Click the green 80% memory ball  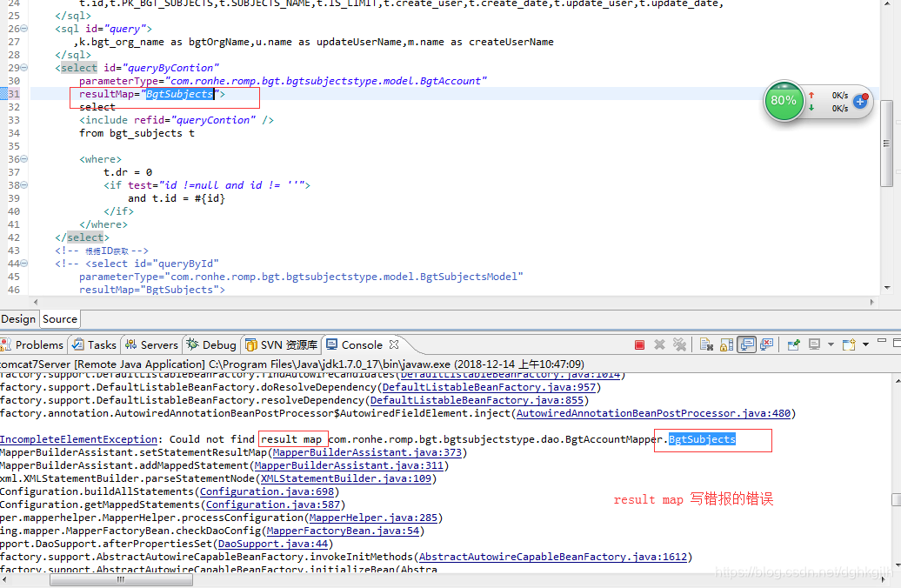[784, 101]
